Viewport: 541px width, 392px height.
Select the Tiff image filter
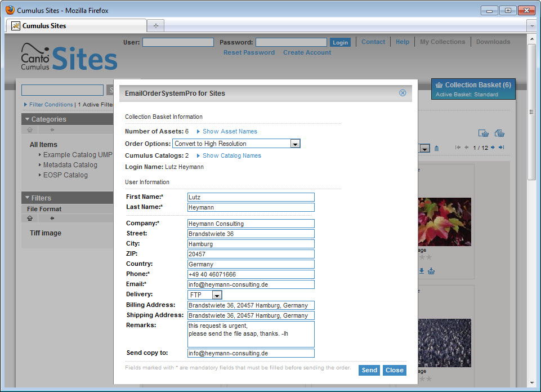click(46, 233)
